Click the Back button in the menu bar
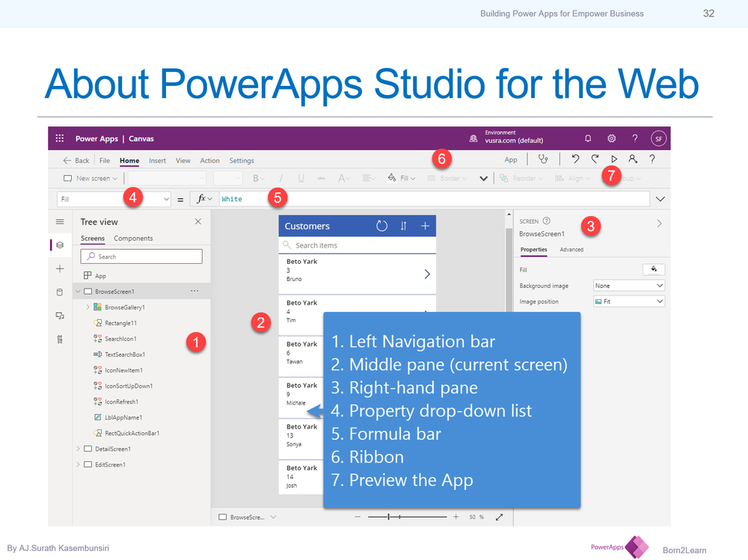The height and width of the screenshot is (560, 748). pyautogui.click(x=75, y=160)
